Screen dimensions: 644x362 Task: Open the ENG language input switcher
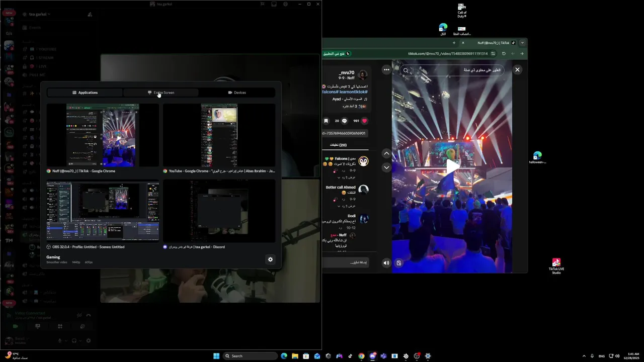click(601, 356)
